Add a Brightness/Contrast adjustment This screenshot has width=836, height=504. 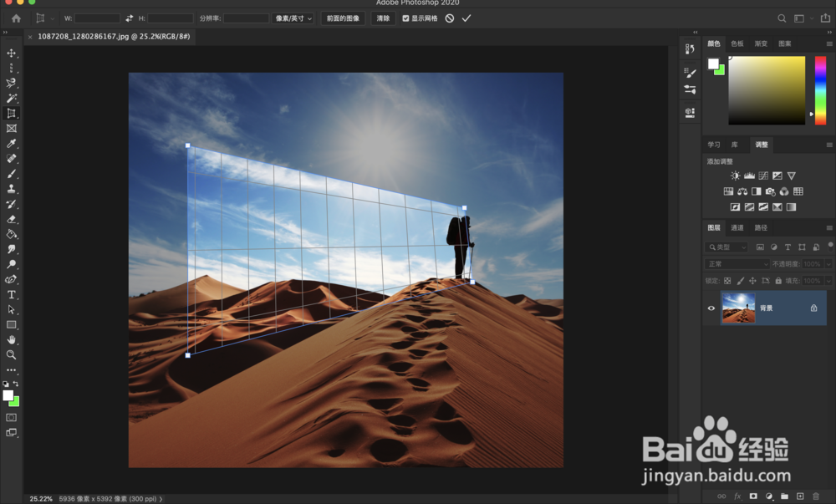pos(735,176)
